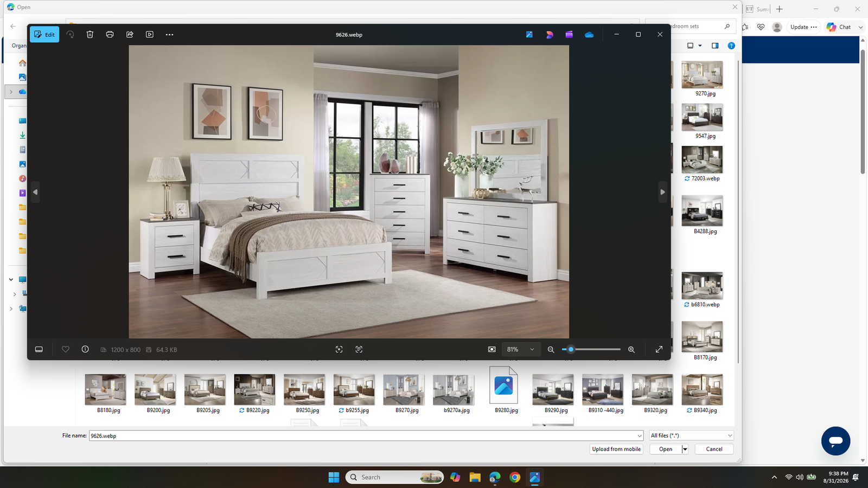This screenshot has width=868, height=488.
Task: Select the B9200.jpg file
Action: 156,394
